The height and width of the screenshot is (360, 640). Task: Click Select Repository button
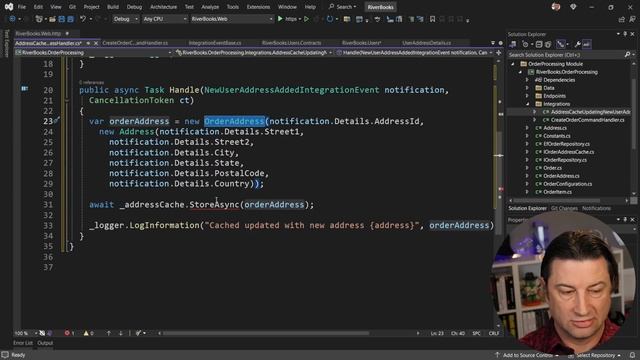595,356
